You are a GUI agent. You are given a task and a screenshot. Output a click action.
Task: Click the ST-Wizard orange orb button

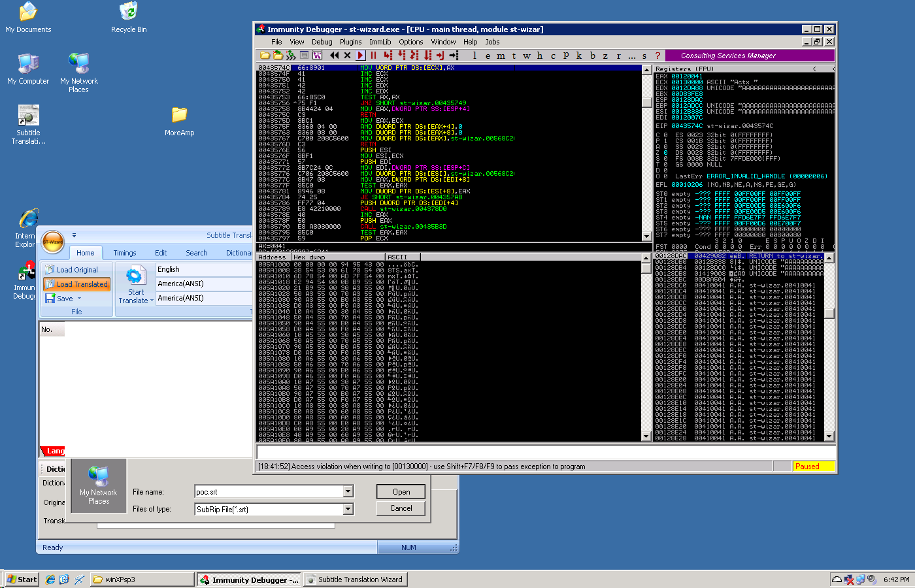(x=53, y=242)
